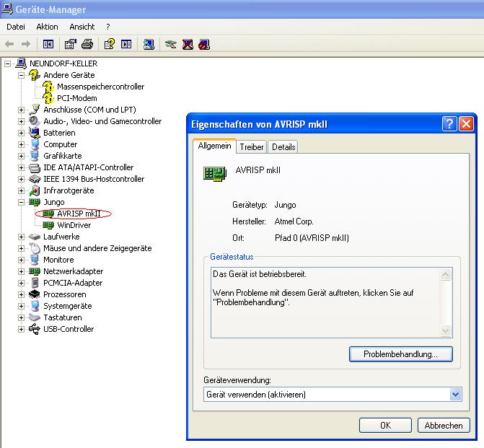Image resolution: width=484 pixels, height=448 pixels.
Task: Click the OK button
Action: pos(385,426)
